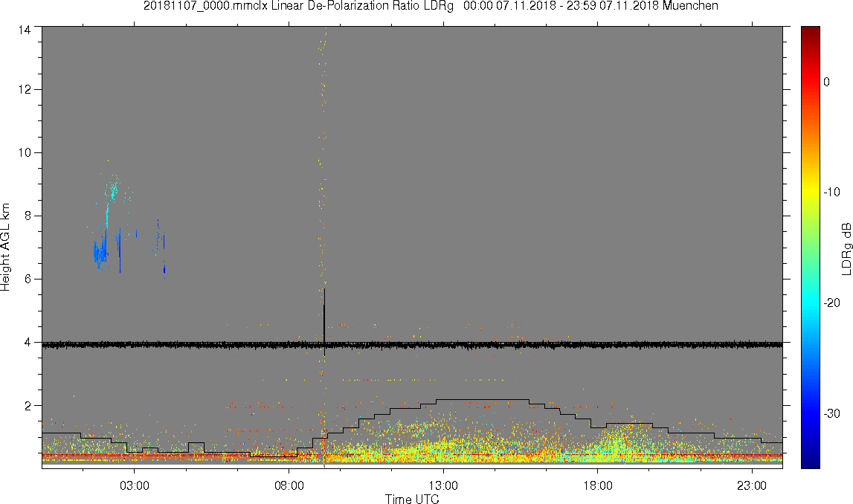Click the height axis tick label '2'
This screenshot has height=504, width=853.
[28, 406]
